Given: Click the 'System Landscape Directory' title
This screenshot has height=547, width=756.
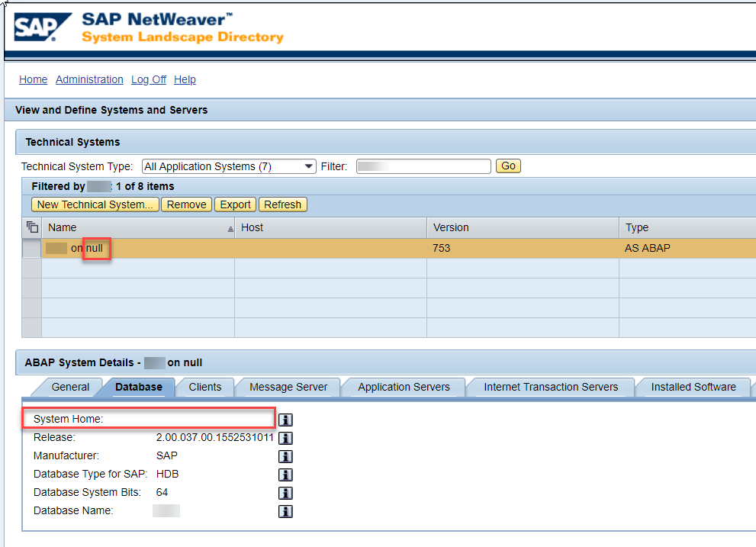Looking at the screenshot, I should pos(183,37).
